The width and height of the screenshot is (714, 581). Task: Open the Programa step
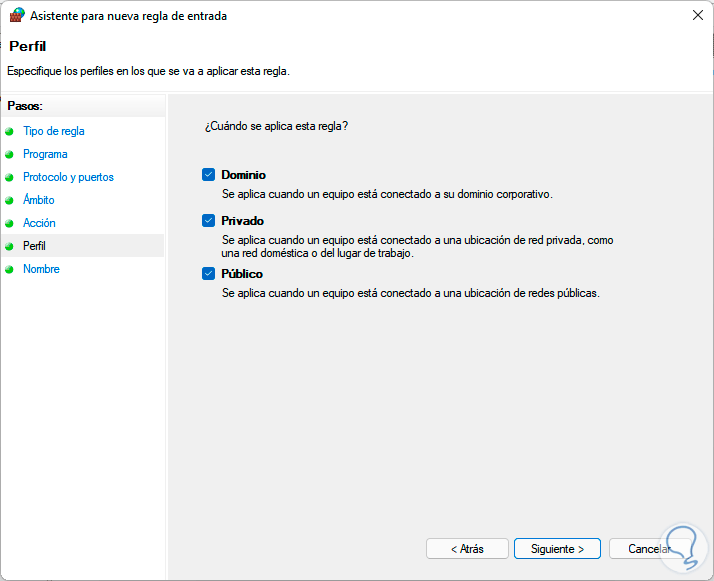45,154
